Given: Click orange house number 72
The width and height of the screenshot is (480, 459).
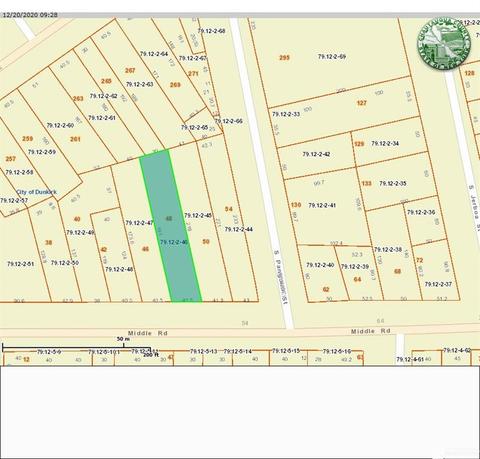Looking at the screenshot, I should [x=420, y=260].
